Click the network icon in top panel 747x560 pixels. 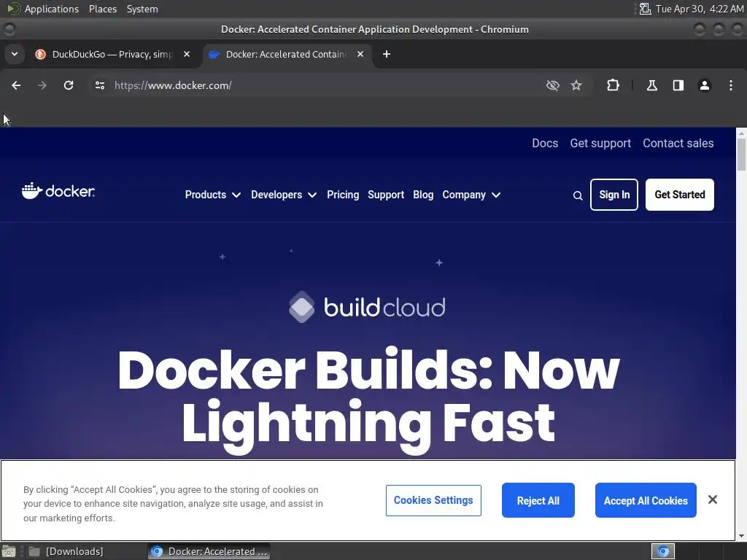point(645,9)
